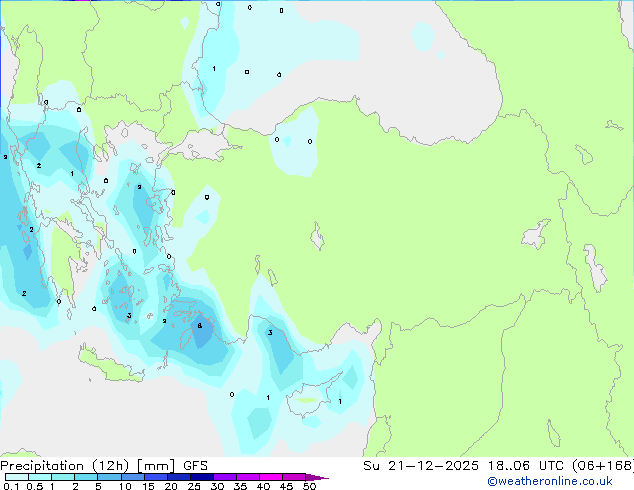
Task: Select the purple swatch between 30 and 35
Action: (225, 477)
